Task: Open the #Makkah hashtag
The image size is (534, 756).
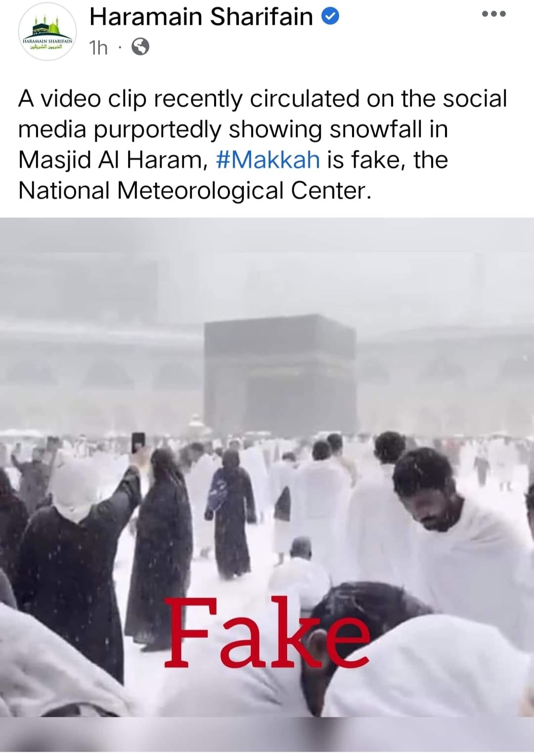Action: tap(268, 160)
